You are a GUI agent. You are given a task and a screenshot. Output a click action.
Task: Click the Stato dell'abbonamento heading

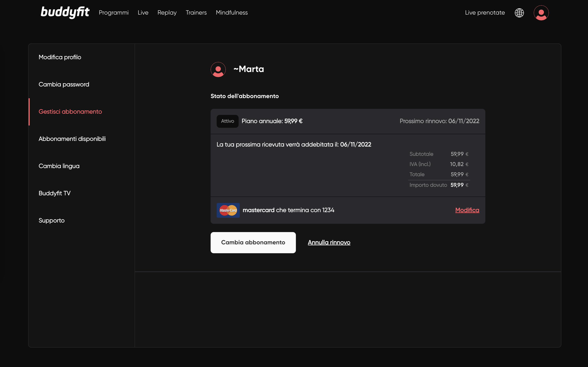click(x=244, y=96)
